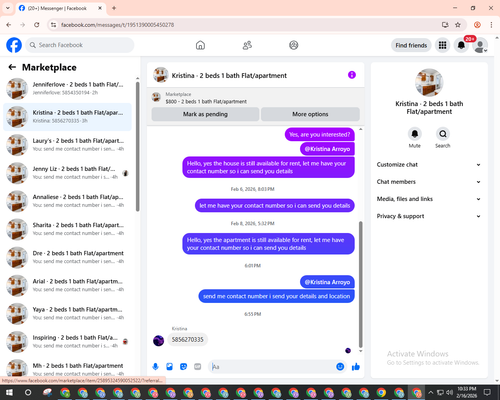The width and height of the screenshot is (500, 400).
Task: Send a voice clip microphone icon
Action: pyautogui.click(x=155, y=367)
